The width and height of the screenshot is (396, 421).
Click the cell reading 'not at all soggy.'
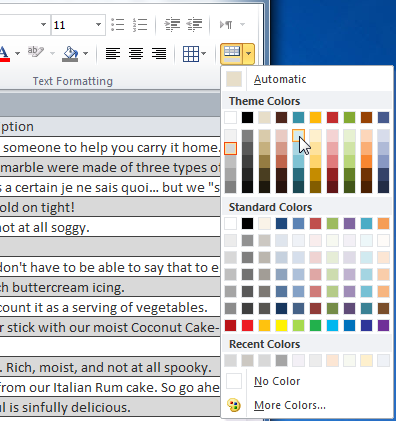pyautogui.click(x=110, y=227)
